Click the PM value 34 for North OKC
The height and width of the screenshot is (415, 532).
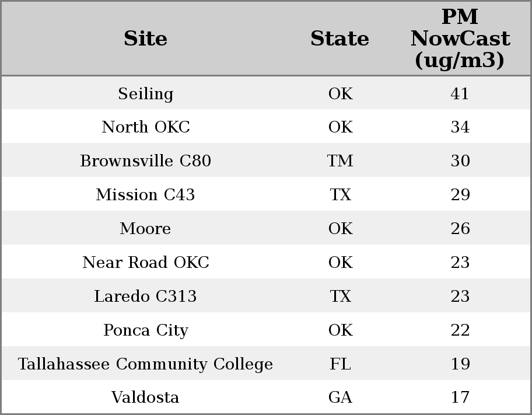point(460,127)
